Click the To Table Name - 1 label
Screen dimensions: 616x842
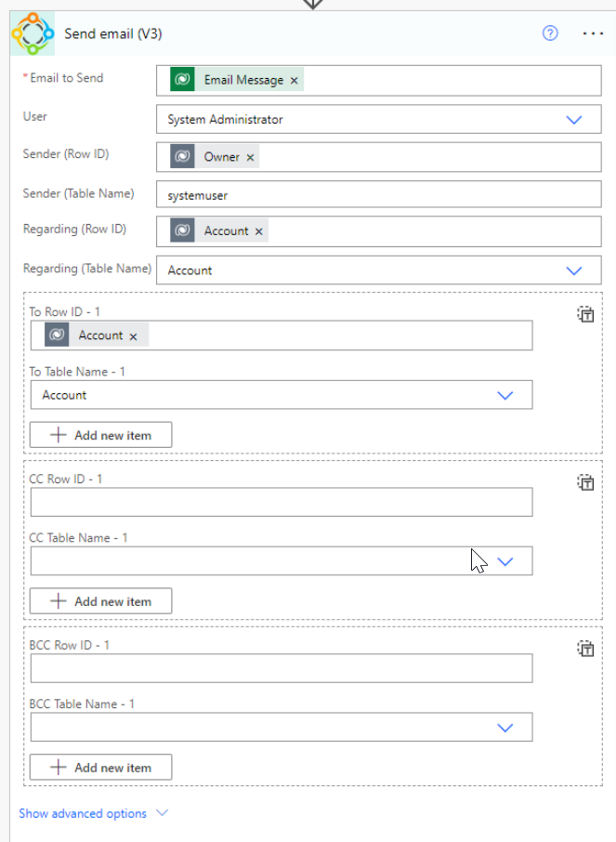point(77,372)
